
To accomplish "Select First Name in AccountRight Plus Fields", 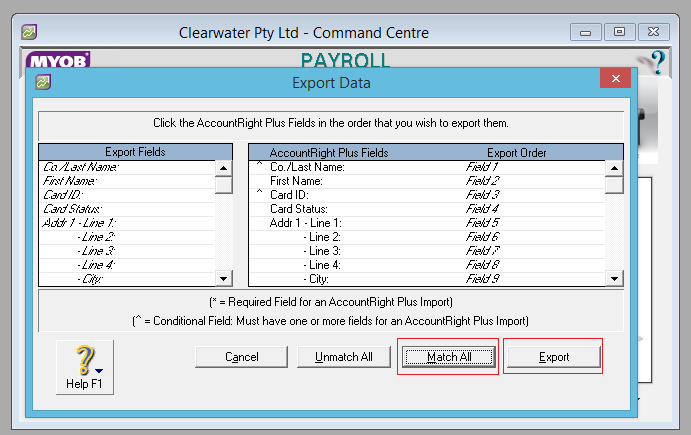I will pyautogui.click(x=296, y=181).
